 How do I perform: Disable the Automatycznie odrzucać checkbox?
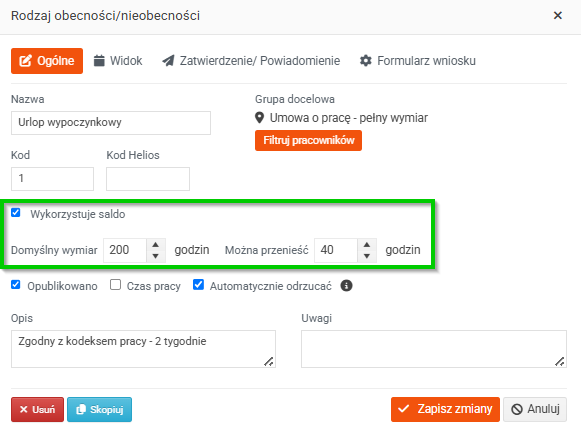(199, 285)
